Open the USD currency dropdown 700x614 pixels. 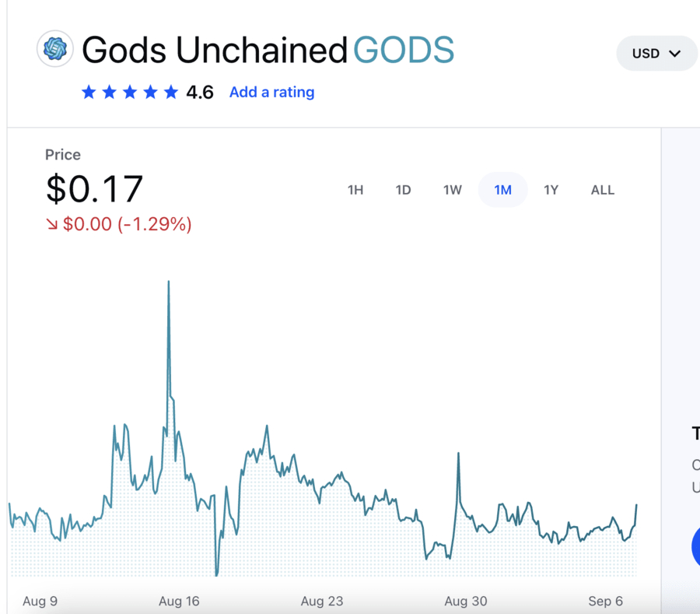coord(656,53)
